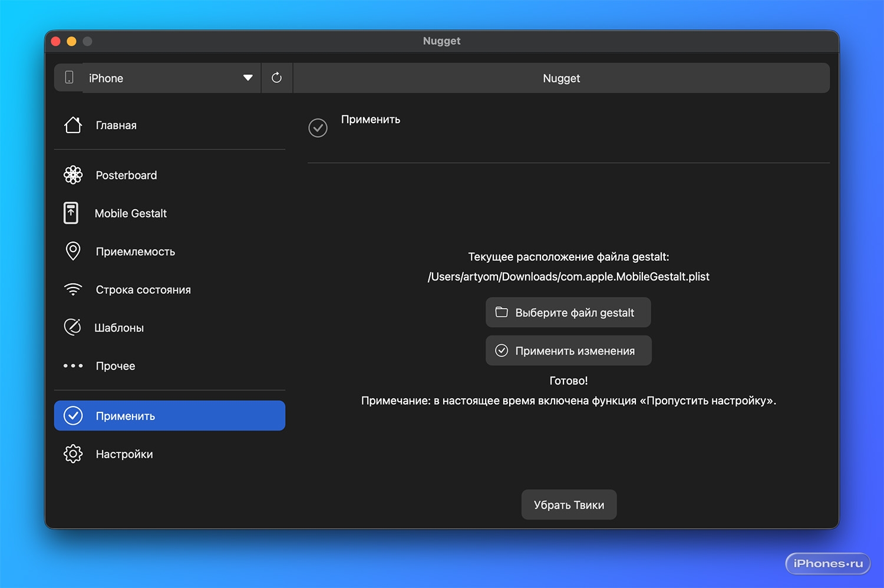Click the gestalt file path text
The width and height of the screenshot is (884, 588).
(x=569, y=276)
